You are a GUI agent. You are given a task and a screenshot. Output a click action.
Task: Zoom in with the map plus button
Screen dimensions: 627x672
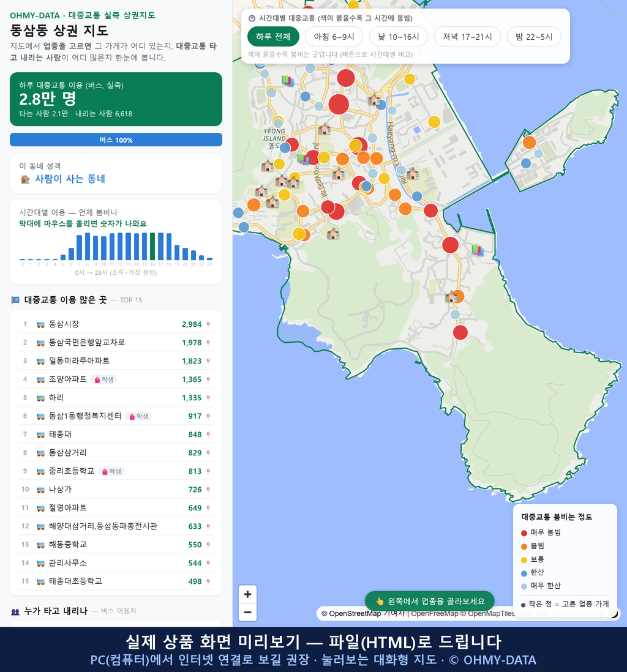pyautogui.click(x=247, y=594)
